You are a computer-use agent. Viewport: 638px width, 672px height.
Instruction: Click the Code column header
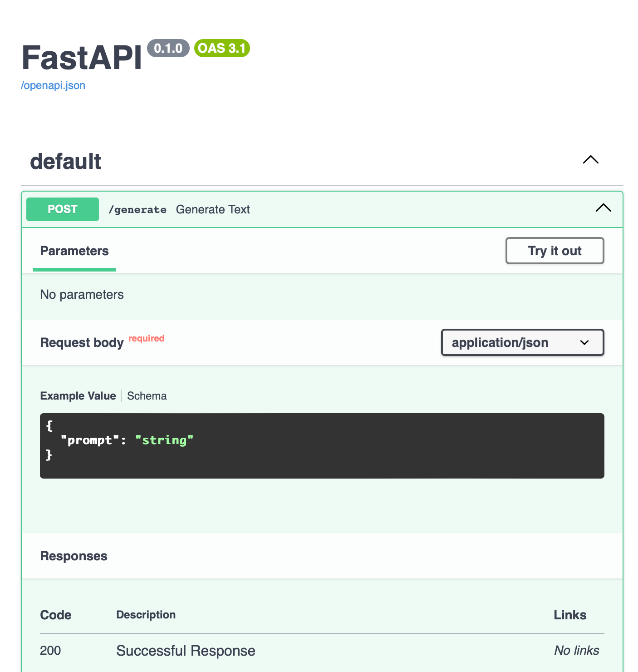tap(56, 615)
